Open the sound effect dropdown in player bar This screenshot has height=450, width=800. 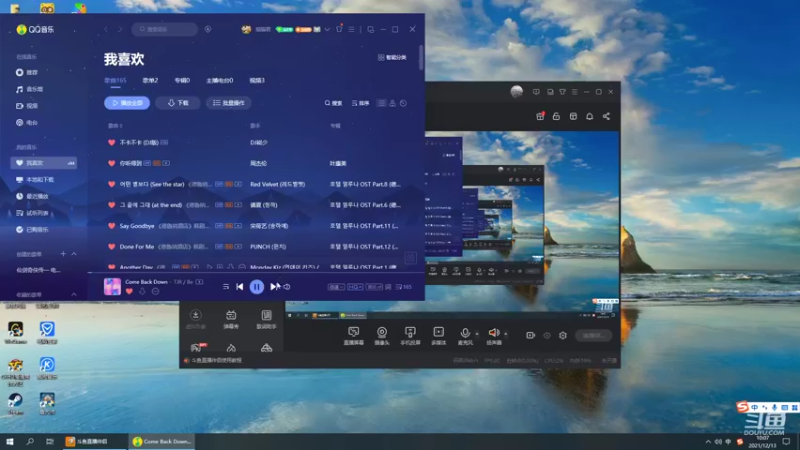[374, 287]
